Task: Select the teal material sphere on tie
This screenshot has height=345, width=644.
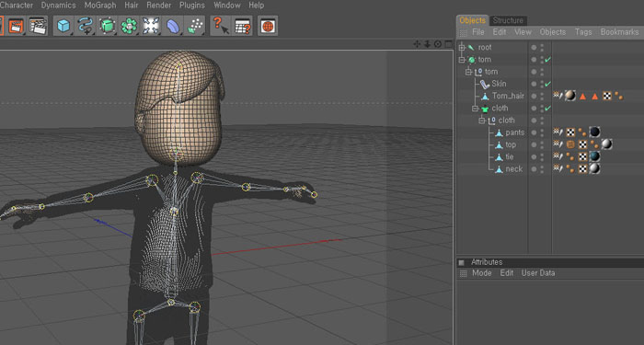Action: [x=594, y=156]
